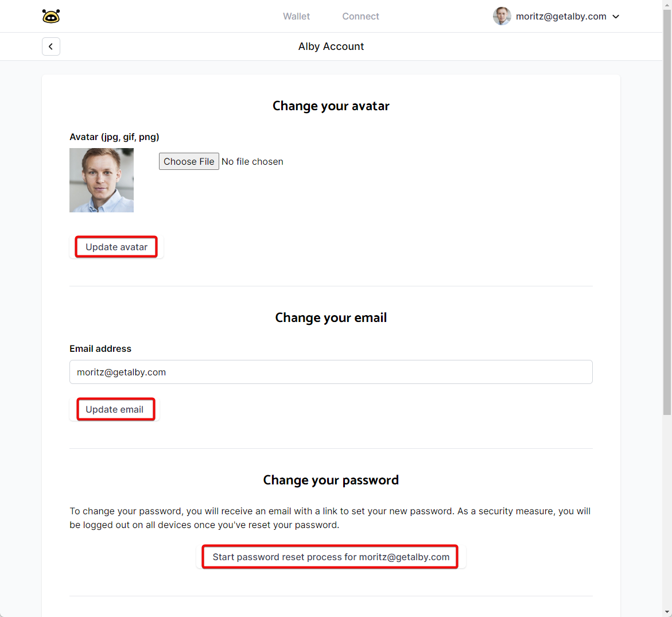Go back using the chevron arrow button

[x=51, y=46]
